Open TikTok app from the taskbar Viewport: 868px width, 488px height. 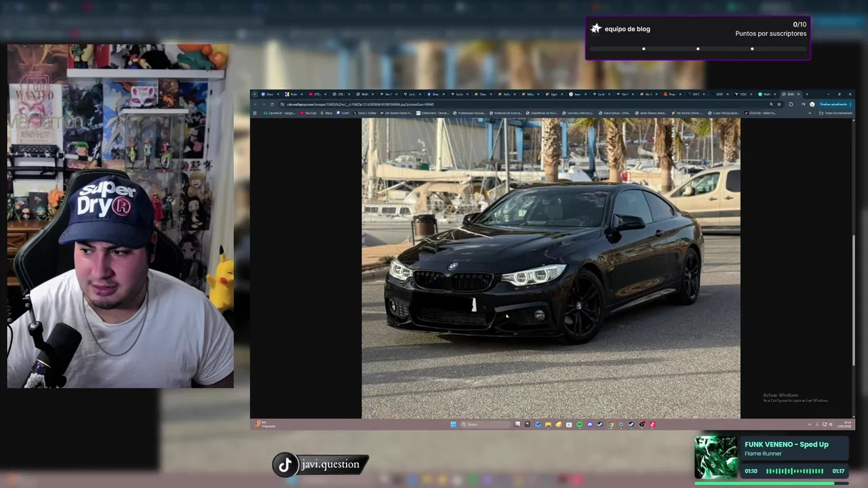(x=652, y=424)
